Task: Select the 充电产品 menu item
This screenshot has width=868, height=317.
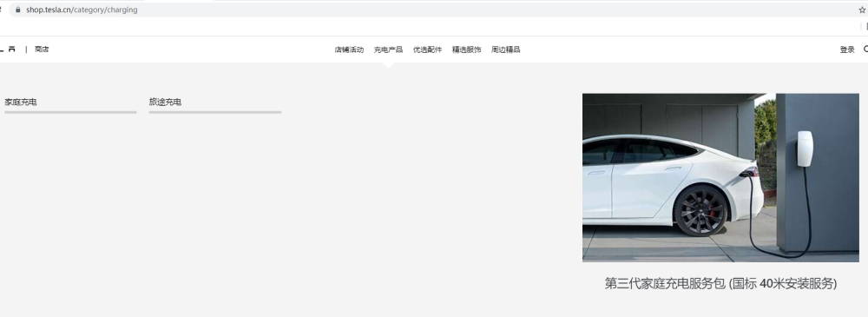Action: [x=388, y=50]
